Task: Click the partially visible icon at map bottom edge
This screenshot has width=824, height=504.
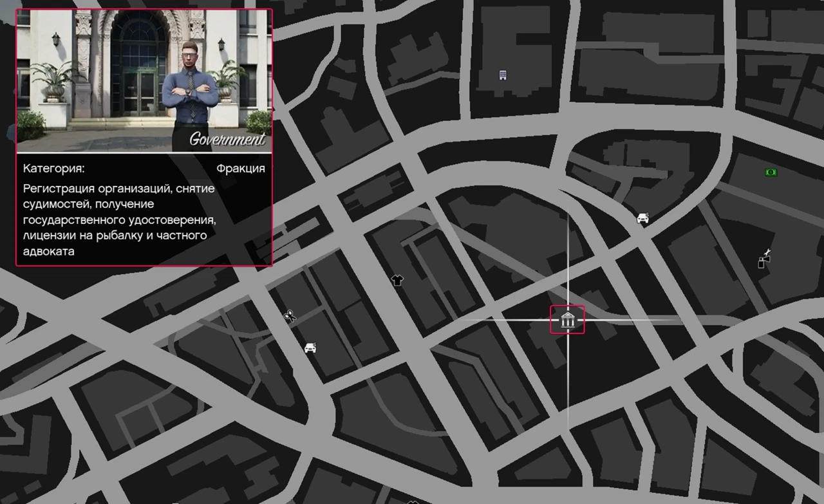Action: [413, 501]
